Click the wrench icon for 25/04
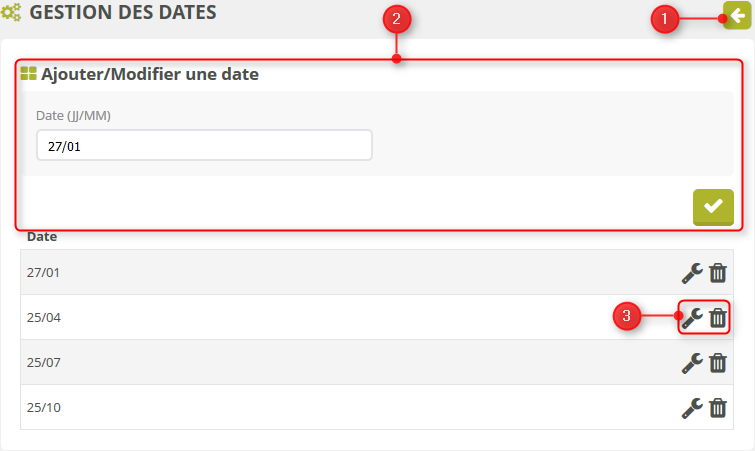This screenshot has width=755, height=451. point(692,318)
